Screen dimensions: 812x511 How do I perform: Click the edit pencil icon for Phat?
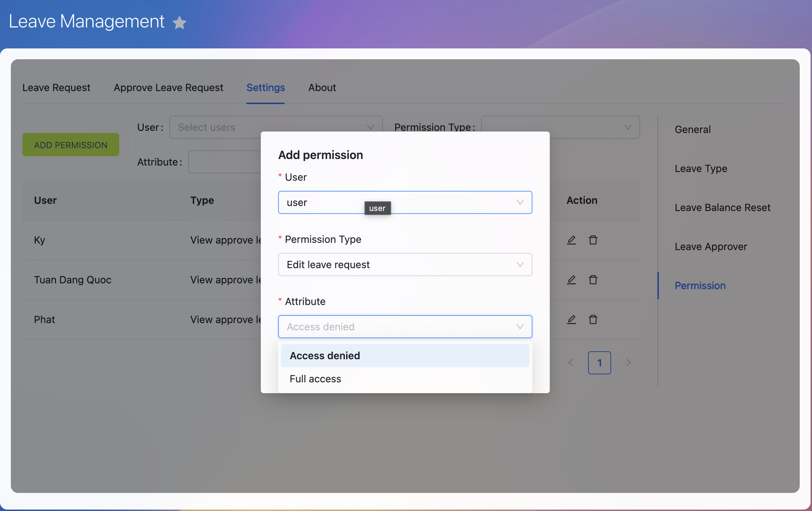pos(571,319)
